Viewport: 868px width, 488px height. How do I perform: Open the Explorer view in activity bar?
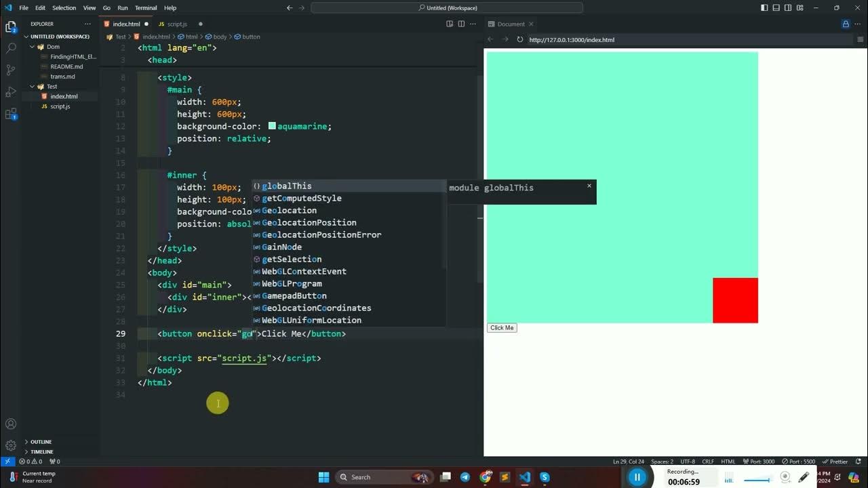coord(11,27)
